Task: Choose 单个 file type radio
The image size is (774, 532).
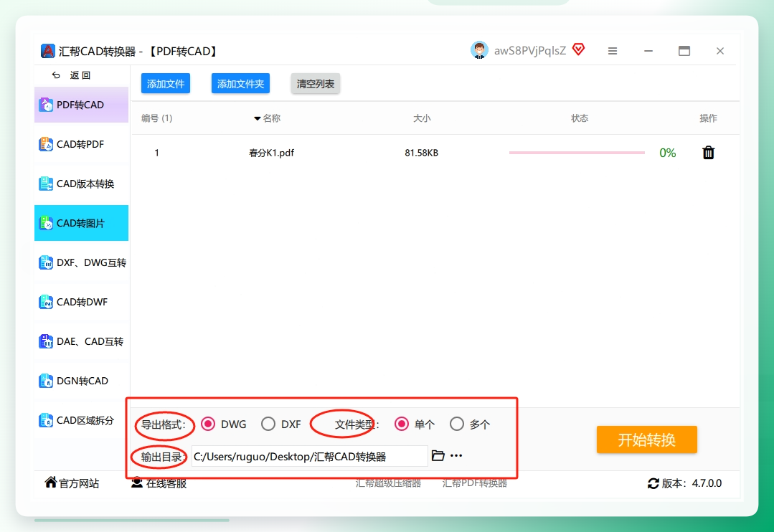Action: click(401, 424)
